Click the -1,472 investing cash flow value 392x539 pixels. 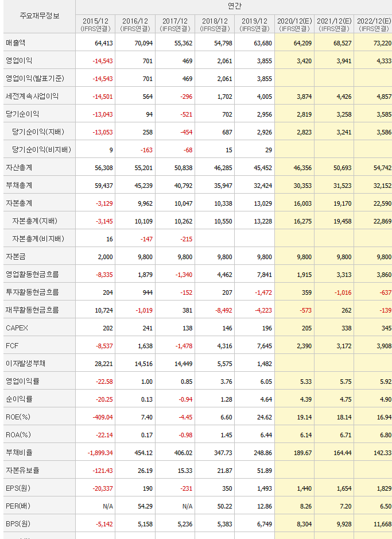[x=263, y=292]
